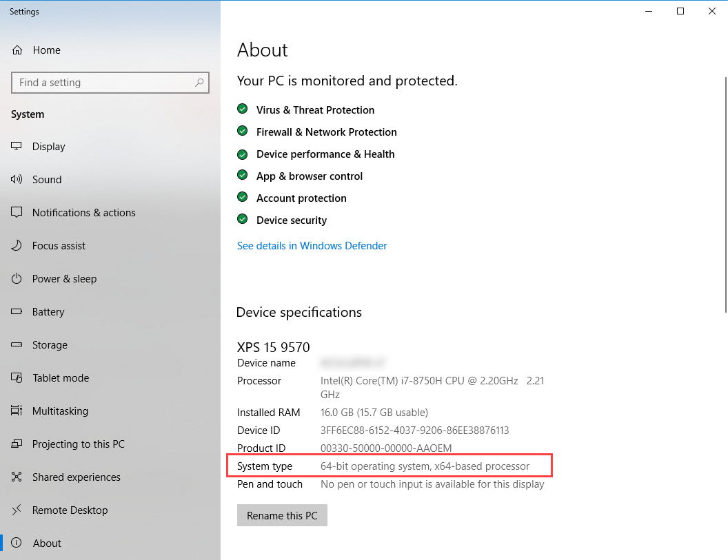Click the About info icon
The height and width of the screenshot is (560, 728).
coord(17,543)
